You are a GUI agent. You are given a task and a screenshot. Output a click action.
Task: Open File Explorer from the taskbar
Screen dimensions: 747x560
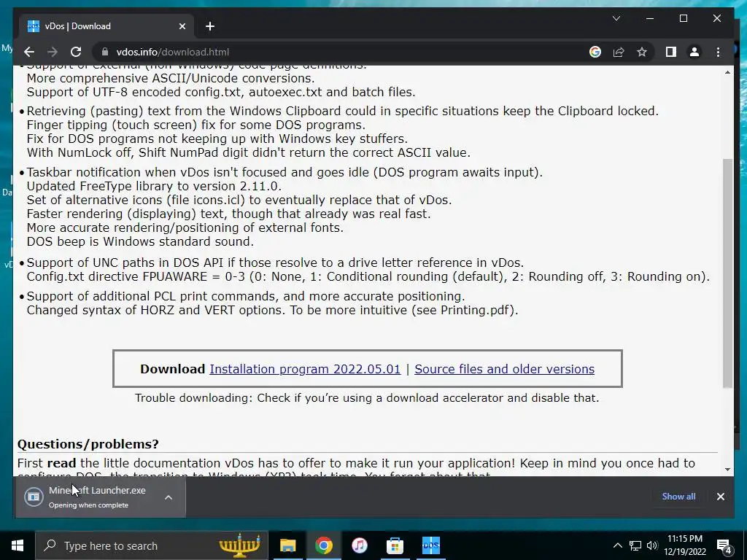(x=287, y=545)
